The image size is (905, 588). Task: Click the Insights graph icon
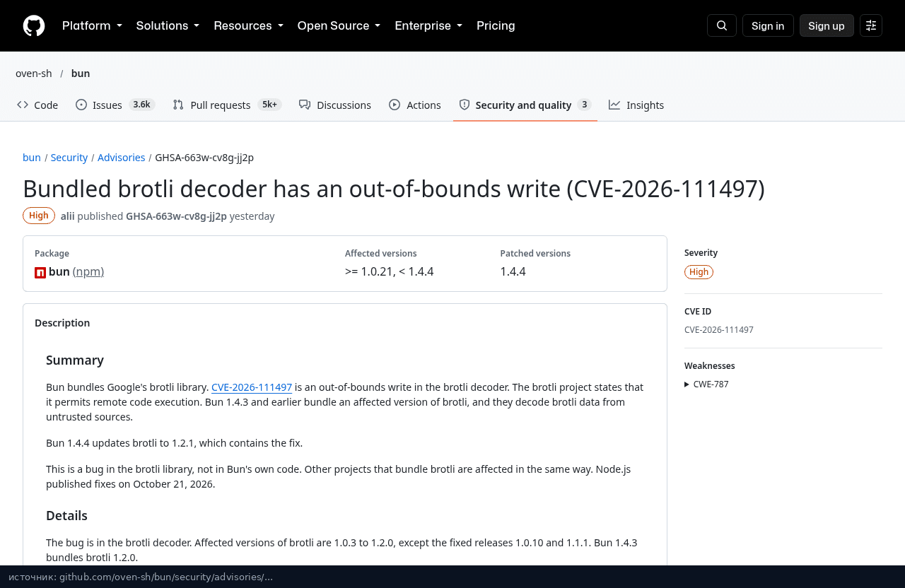pos(614,105)
